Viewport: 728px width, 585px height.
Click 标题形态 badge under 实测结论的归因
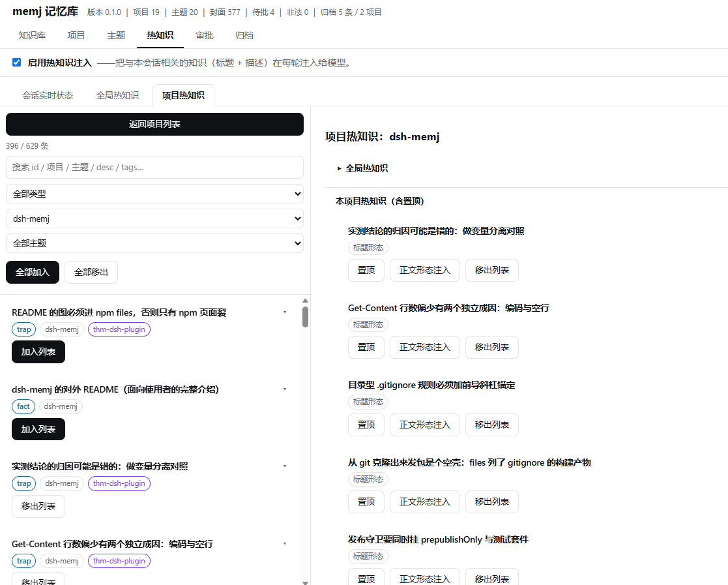[368, 248]
